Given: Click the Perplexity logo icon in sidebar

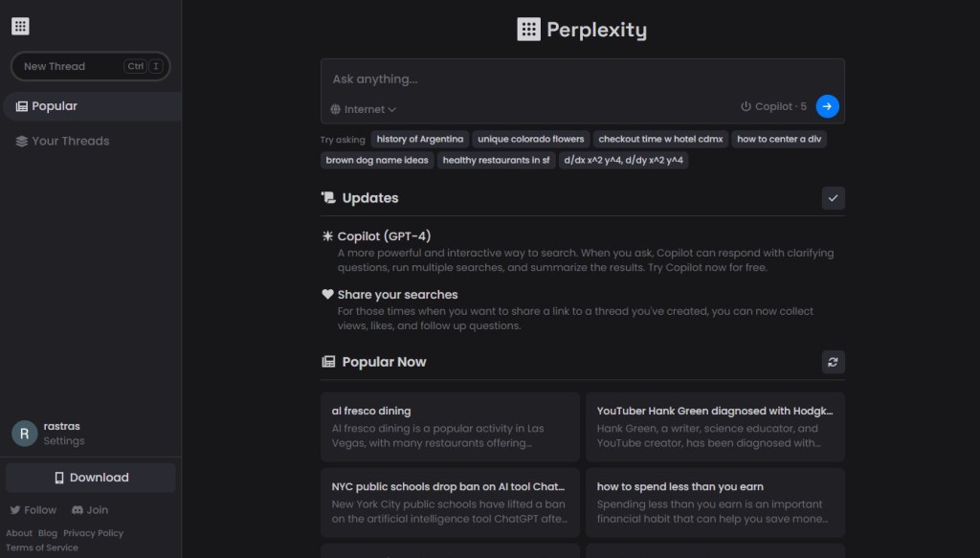Looking at the screenshot, I should point(20,26).
